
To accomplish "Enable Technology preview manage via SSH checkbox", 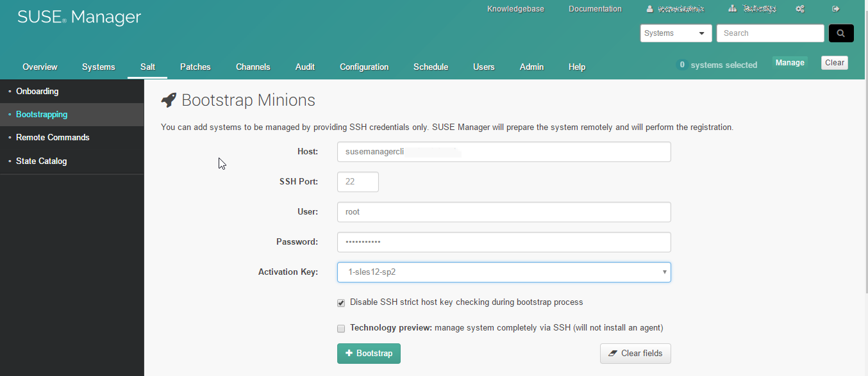I will [x=341, y=329].
